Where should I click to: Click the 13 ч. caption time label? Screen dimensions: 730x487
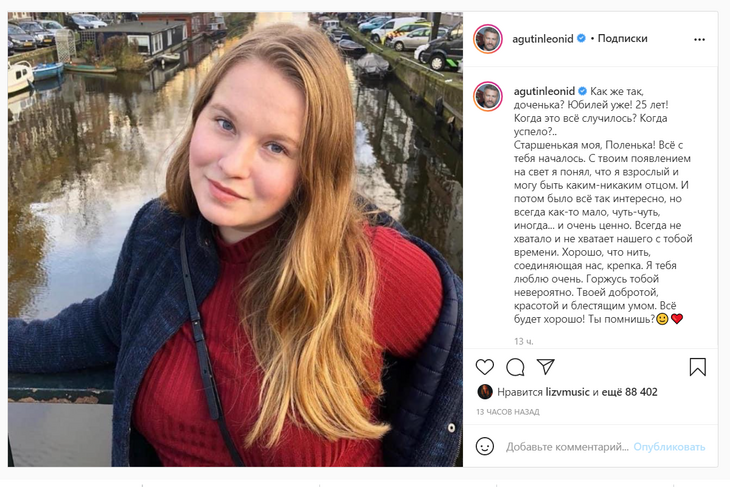(x=524, y=341)
